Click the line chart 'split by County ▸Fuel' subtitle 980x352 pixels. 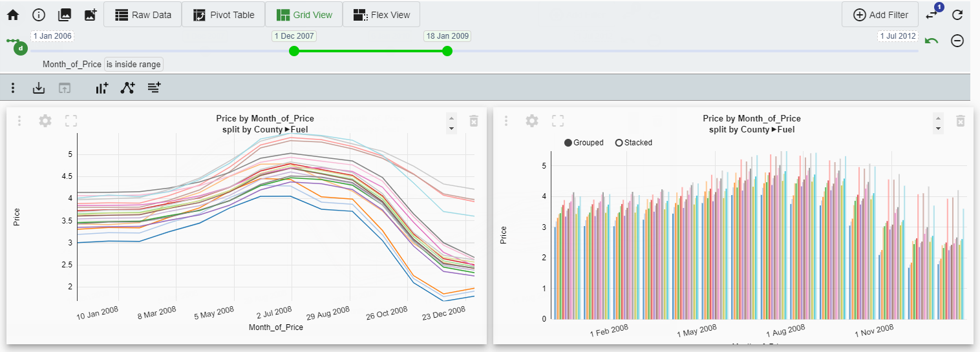265,129
